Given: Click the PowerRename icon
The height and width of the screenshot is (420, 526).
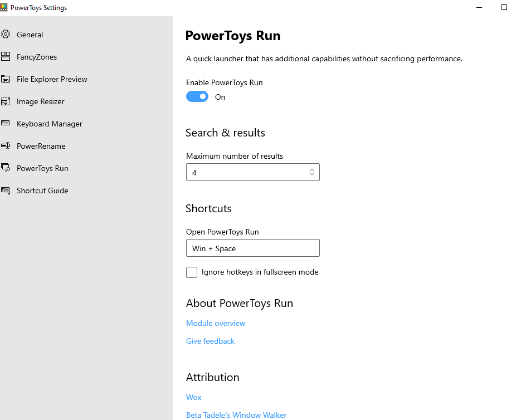Looking at the screenshot, I should pos(6,145).
